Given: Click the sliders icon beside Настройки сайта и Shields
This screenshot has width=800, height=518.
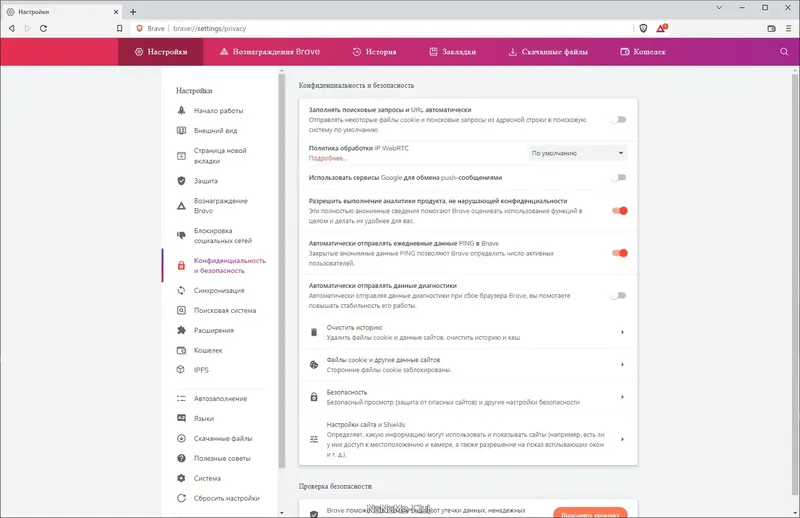Looking at the screenshot, I should (x=314, y=439).
